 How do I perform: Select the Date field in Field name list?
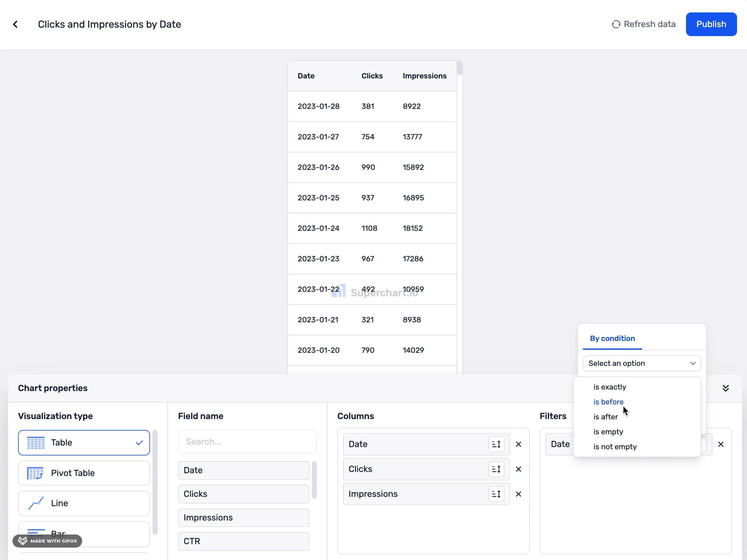click(x=243, y=470)
